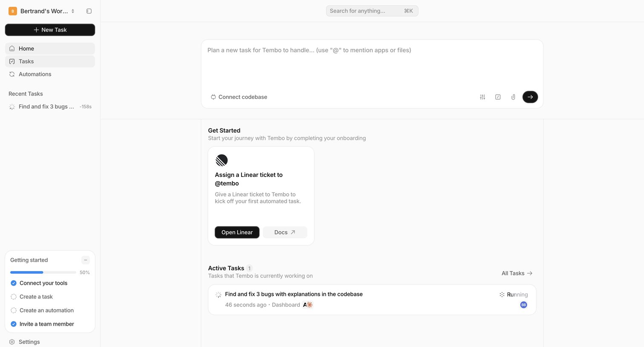
Task: Click the Recent Tasks heading
Action: tap(26, 94)
